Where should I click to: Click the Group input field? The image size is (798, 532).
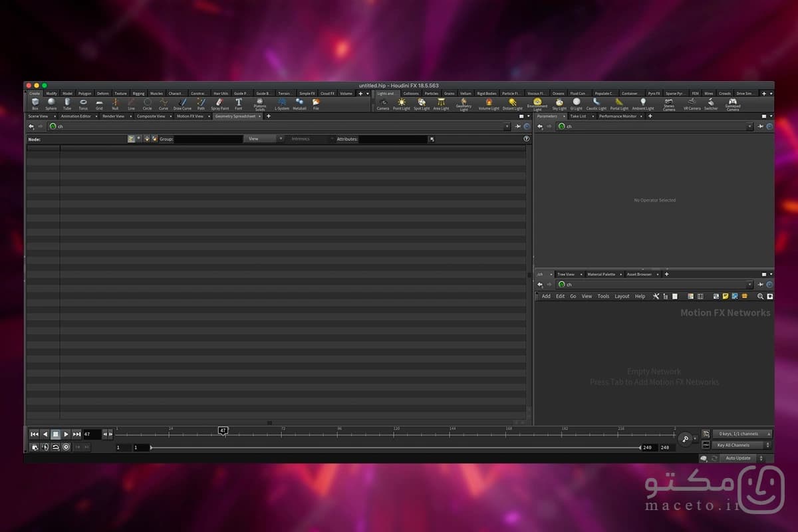tap(208, 139)
